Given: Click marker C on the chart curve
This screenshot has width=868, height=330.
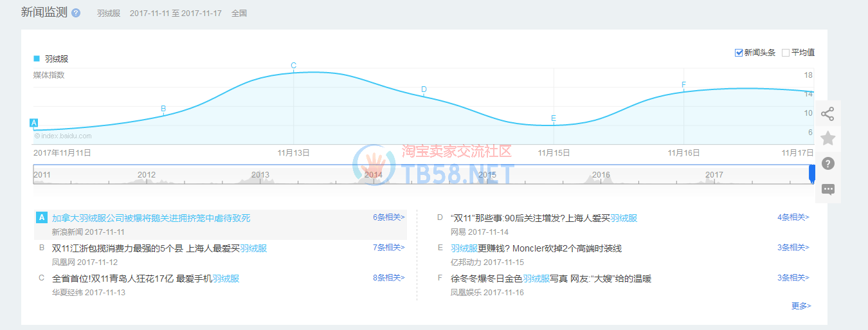Looking at the screenshot, I should 294,66.
